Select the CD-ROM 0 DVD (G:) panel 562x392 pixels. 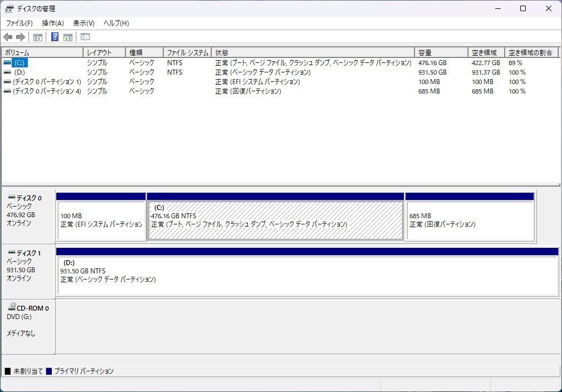tap(28, 326)
